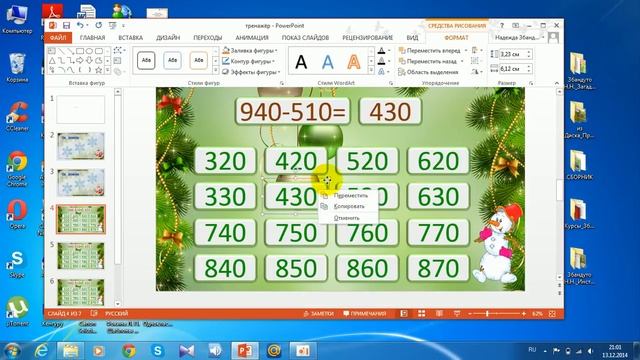This screenshot has width=640, height=360.
Task: Select the text box shape tool
Action: (52, 51)
